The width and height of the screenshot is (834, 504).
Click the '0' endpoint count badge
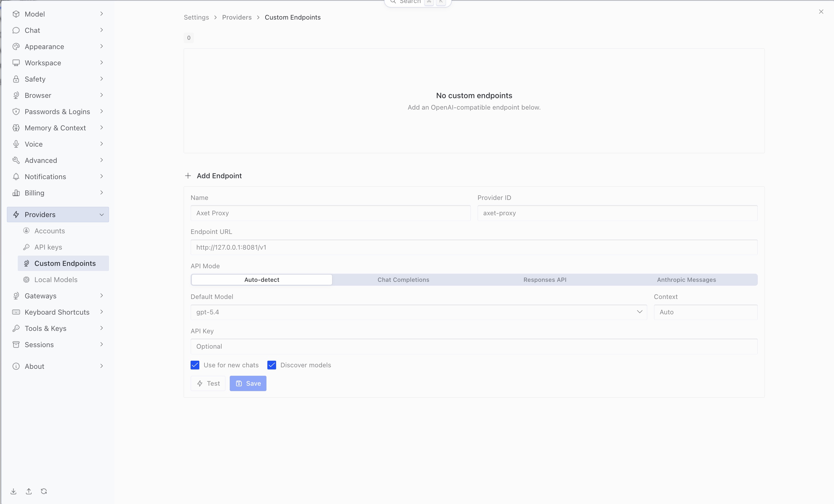point(189,38)
